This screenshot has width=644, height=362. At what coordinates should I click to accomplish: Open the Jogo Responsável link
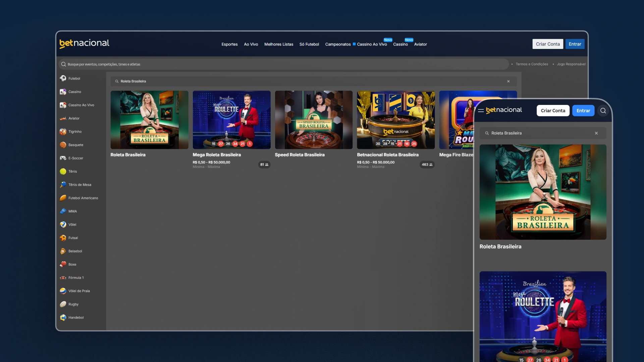[572, 64]
